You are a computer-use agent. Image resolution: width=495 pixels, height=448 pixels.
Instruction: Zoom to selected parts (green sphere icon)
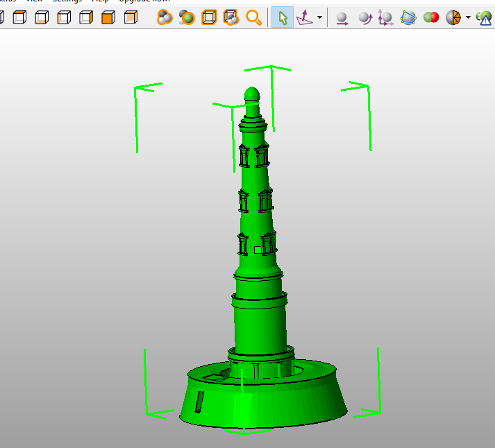point(187,17)
